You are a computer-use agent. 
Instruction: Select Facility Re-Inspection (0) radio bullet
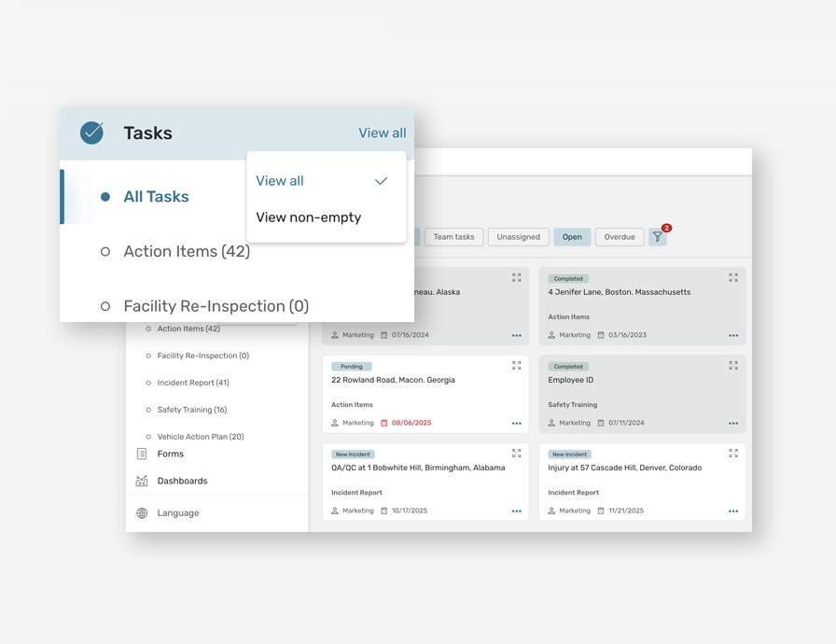(105, 306)
